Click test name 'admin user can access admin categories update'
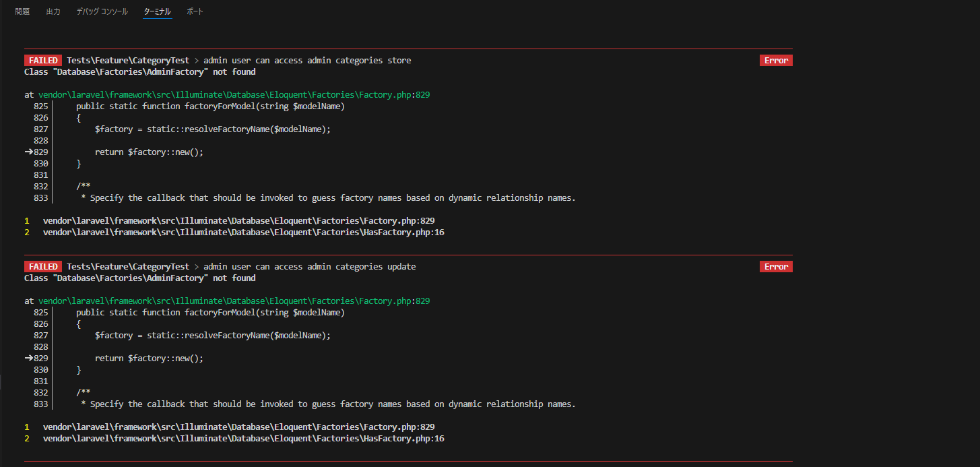 pos(310,267)
